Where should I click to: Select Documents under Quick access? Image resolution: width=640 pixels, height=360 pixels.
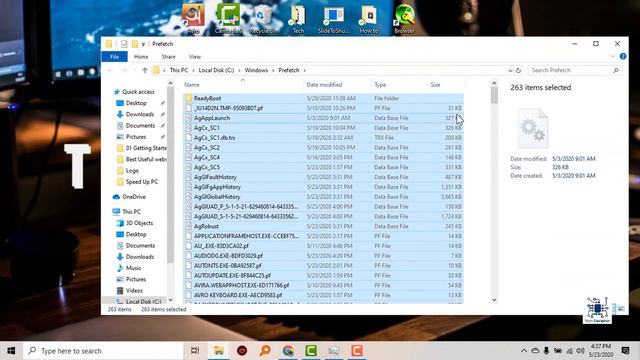pyautogui.click(x=140, y=125)
